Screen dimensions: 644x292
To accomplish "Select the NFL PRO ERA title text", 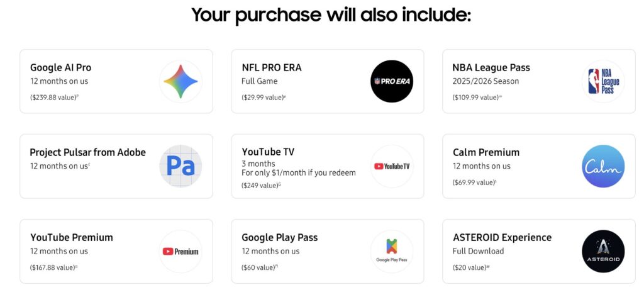I will tap(271, 67).
